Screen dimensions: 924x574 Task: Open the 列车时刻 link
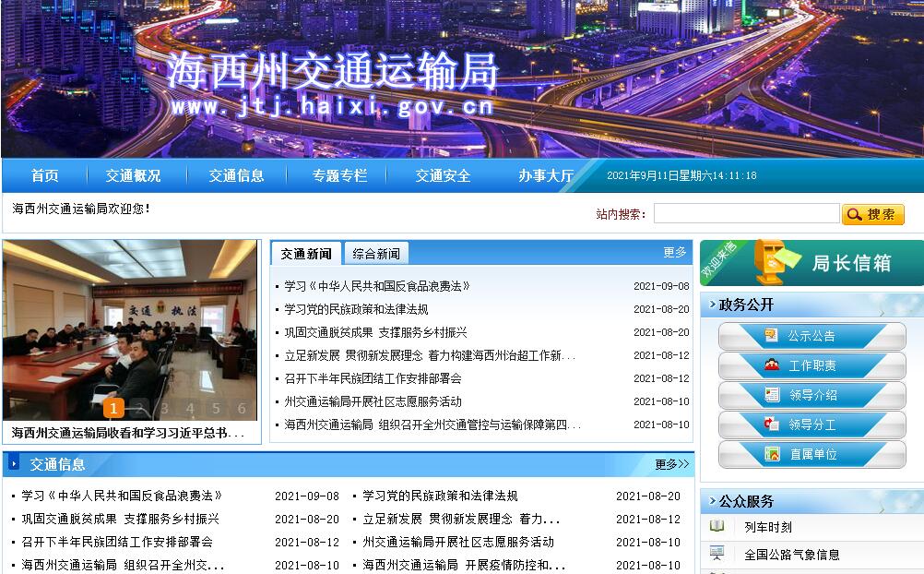click(x=768, y=527)
